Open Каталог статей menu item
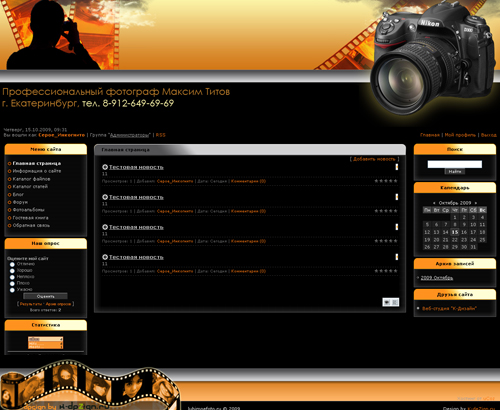 click(30, 187)
